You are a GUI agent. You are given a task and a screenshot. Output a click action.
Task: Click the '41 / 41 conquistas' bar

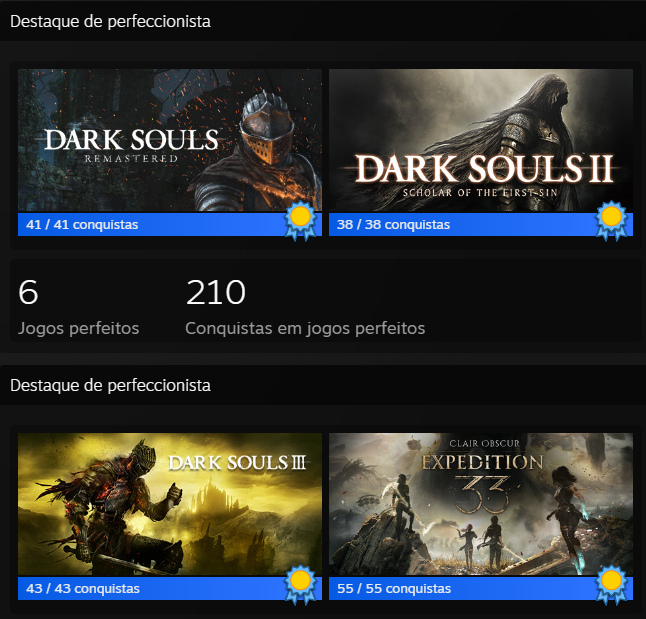[170, 225]
